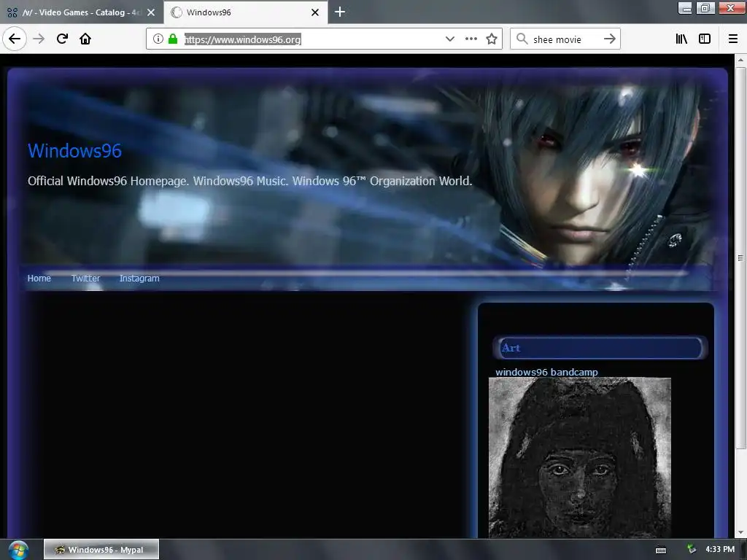This screenshot has width=747, height=560.
Task: Switch to the /v/ Video Games Catalog tab
Action: 81,12
